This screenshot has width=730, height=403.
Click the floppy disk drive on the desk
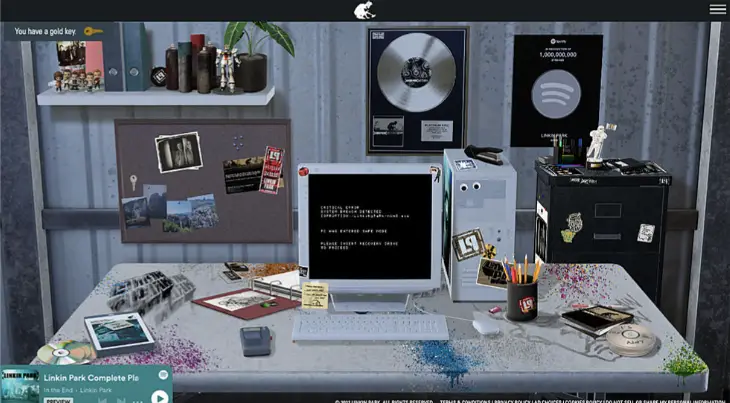[x=255, y=340]
